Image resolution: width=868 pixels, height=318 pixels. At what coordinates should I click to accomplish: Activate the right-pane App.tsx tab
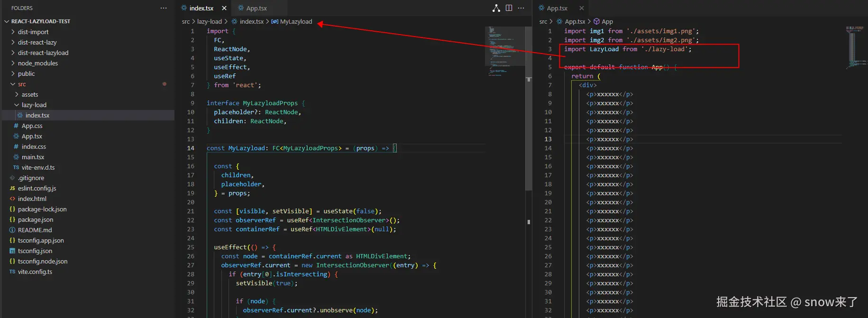tap(557, 8)
